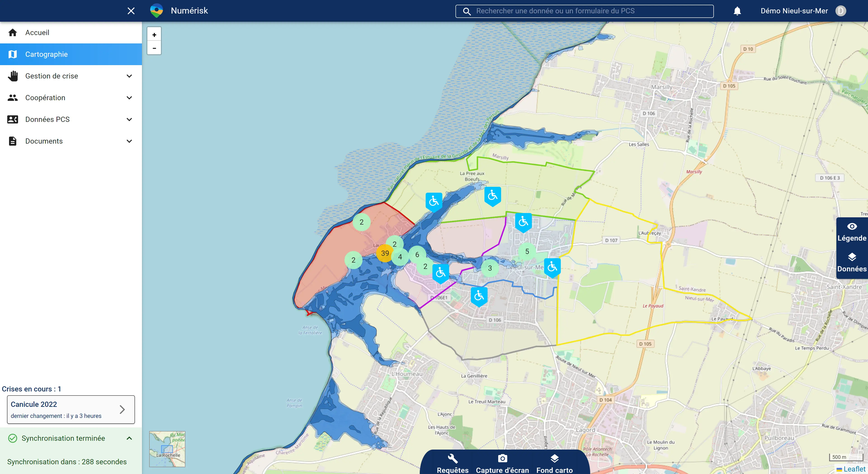Open the Coopération menu
868x474 pixels.
(71, 98)
